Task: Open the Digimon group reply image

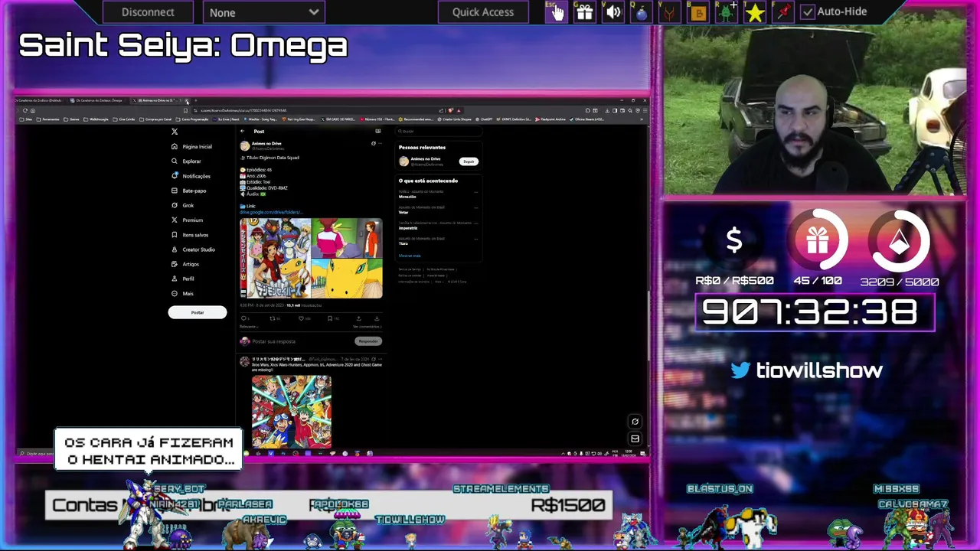Action: click(292, 411)
